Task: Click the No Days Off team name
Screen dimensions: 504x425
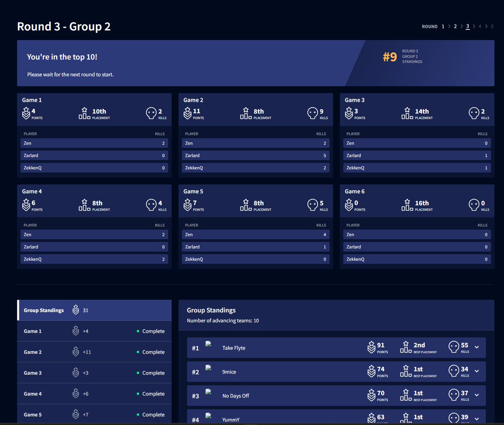Action: [x=236, y=396]
